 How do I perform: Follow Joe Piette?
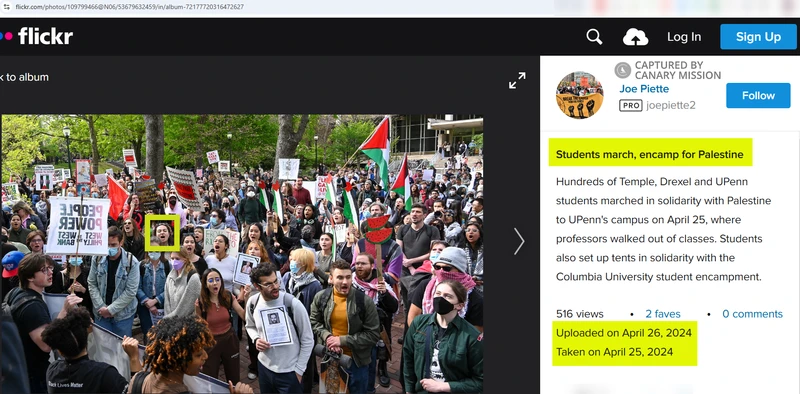click(758, 95)
